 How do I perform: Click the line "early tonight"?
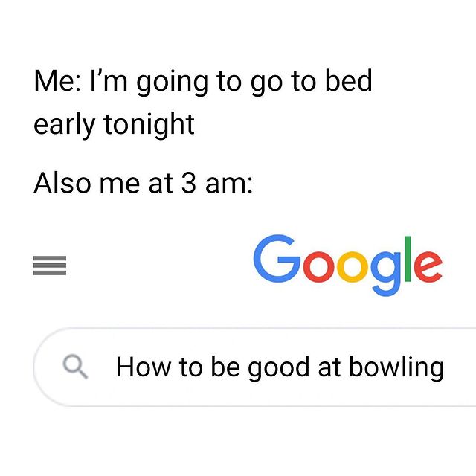coord(114,125)
